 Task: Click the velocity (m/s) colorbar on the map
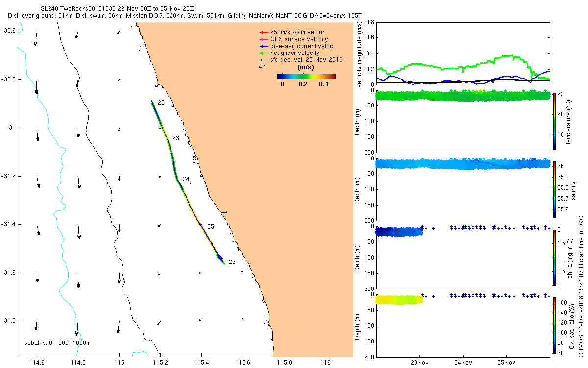click(306, 76)
